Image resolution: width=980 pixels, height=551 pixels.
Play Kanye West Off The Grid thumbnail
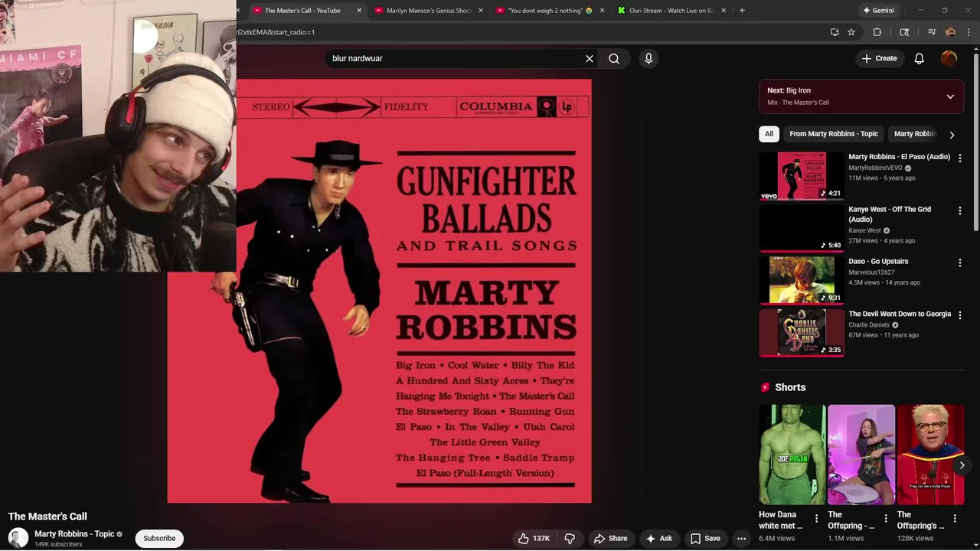pyautogui.click(x=801, y=228)
